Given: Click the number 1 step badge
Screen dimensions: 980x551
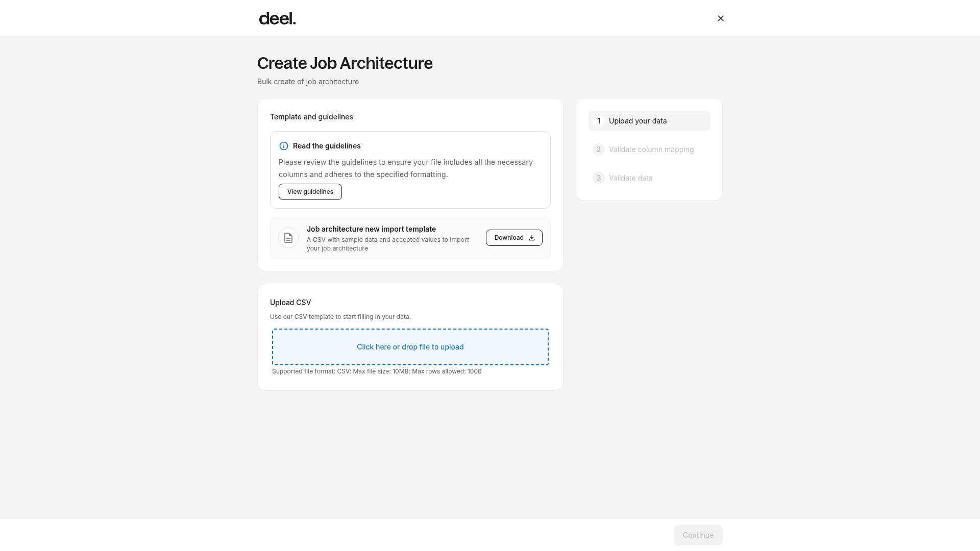Looking at the screenshot, I should tap(599, 121).
